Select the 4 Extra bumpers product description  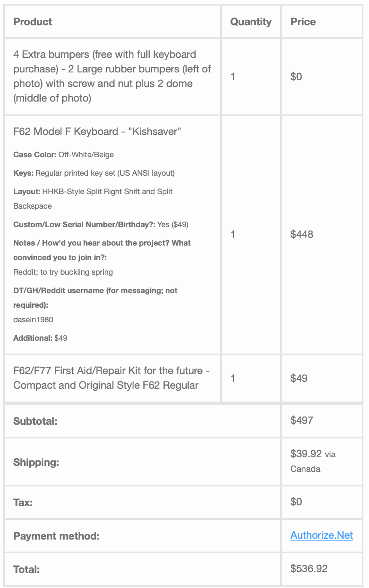click(x=112, y=76)
